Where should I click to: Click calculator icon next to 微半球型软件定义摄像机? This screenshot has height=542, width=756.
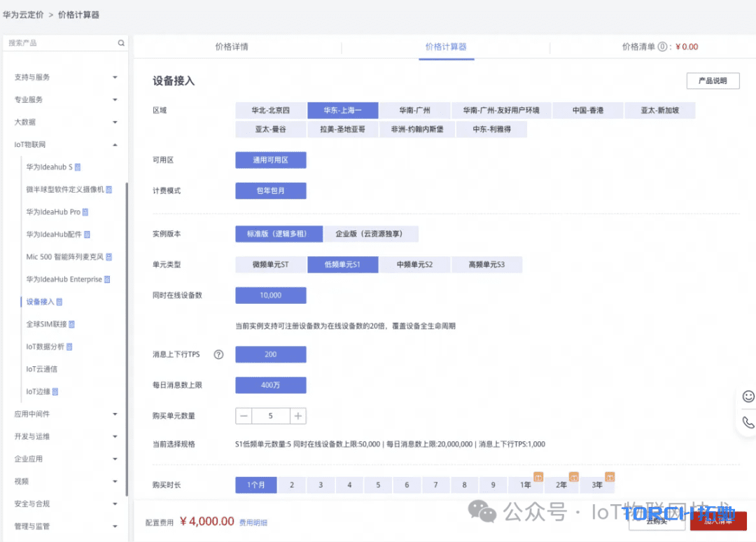[x=109, y=190]
